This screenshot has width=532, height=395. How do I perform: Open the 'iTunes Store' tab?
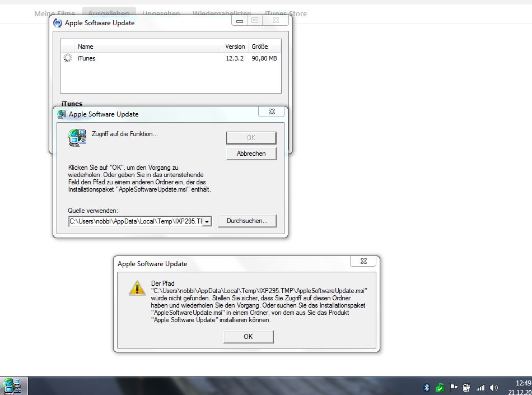click(x=286, y=13)
